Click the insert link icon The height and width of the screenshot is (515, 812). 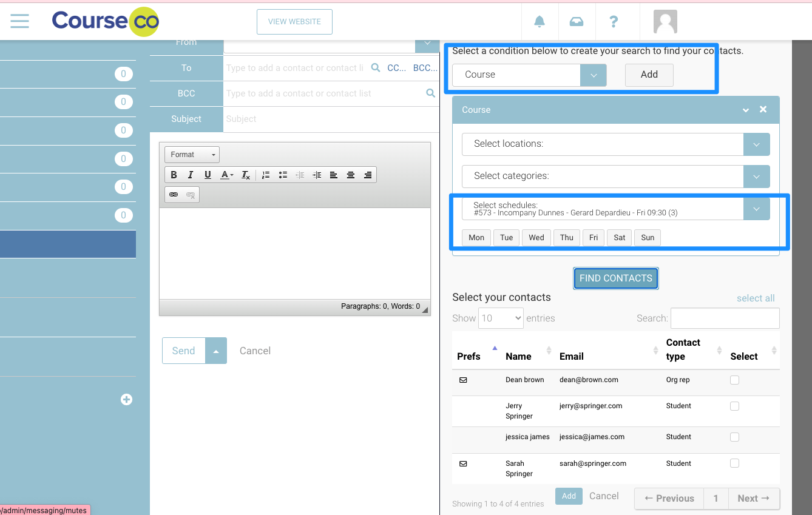(x=174, y=195)
